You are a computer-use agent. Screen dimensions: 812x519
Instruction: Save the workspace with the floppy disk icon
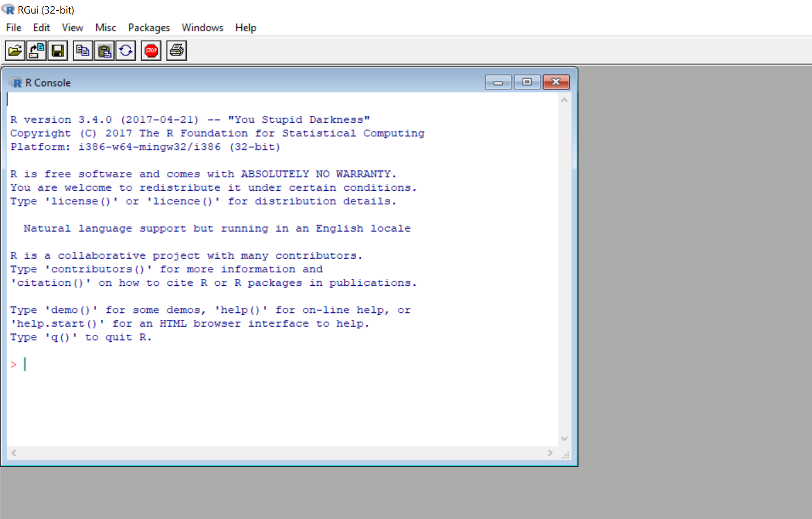tap(58, 51)
